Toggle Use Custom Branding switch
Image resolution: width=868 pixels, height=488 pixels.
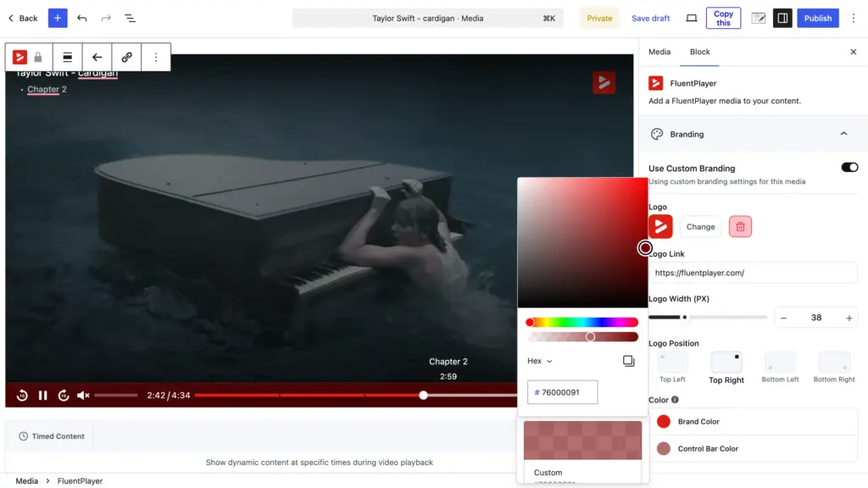[849, 167]
